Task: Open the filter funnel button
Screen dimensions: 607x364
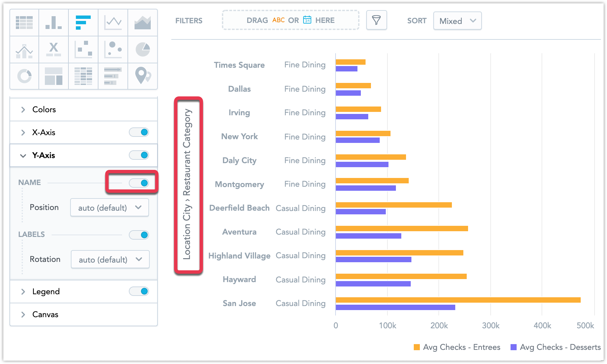Action: click(376, 20)
